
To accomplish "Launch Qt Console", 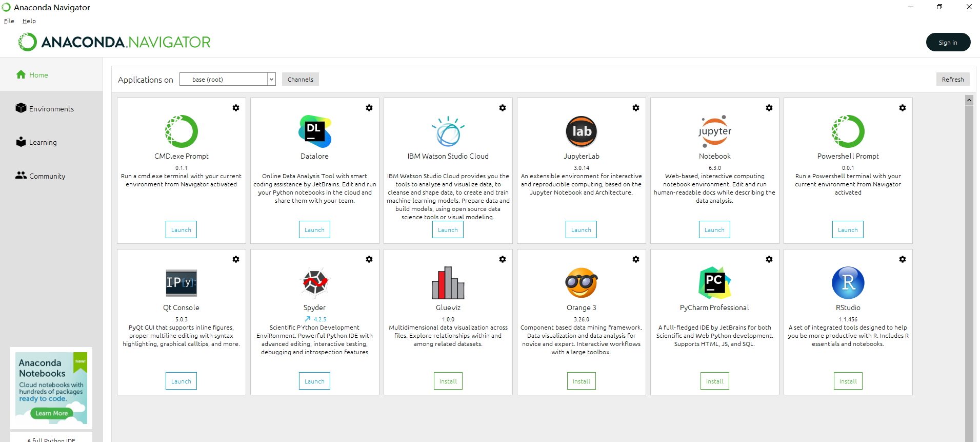I will pyautogui.click(x=181, y=381).
